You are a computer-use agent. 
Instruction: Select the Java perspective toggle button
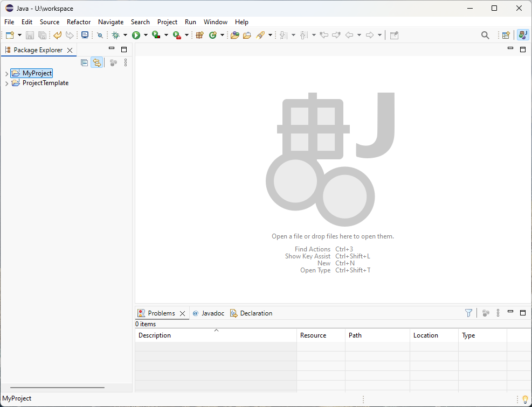(522, 35)
